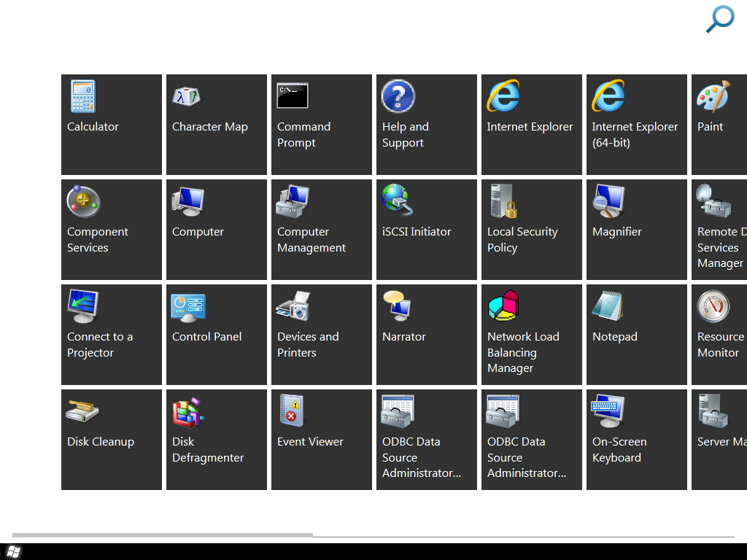Open the Paint application
Screen dimensions: 747x560
click(x=719, y=125)
